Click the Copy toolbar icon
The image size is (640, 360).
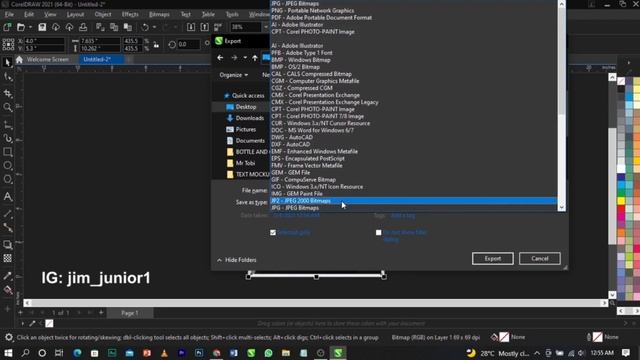(x=114, y=27)
